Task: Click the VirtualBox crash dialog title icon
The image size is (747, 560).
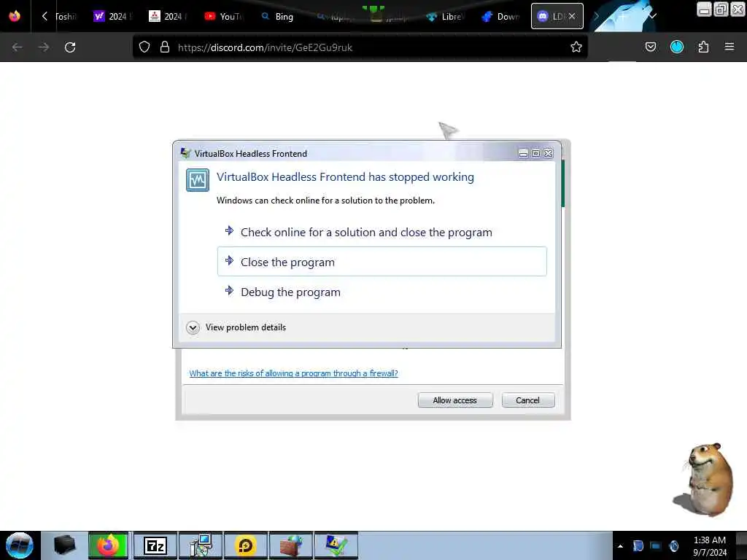Action: point(186,153)
